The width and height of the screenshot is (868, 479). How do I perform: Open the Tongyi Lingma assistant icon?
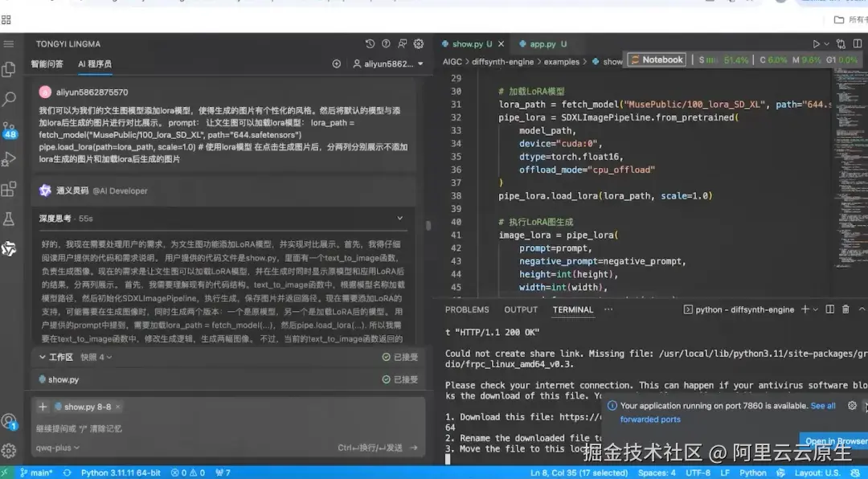click(10, 249)
